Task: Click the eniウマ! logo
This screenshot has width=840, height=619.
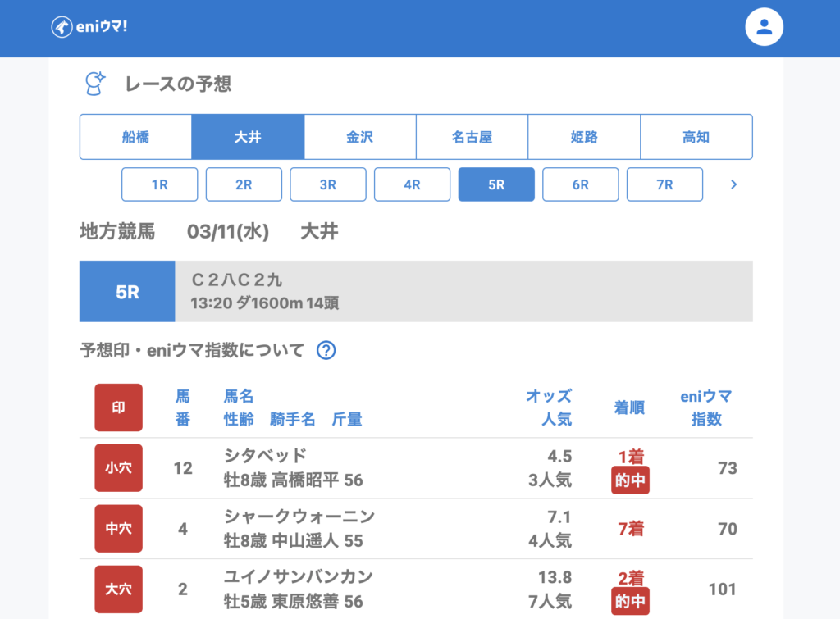Action: 89,27
